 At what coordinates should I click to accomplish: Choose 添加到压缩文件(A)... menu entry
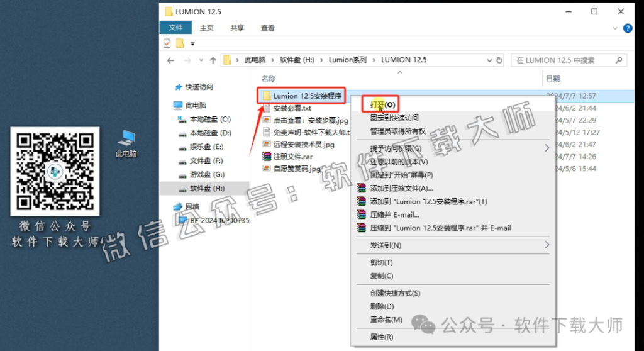coord(401,188)
